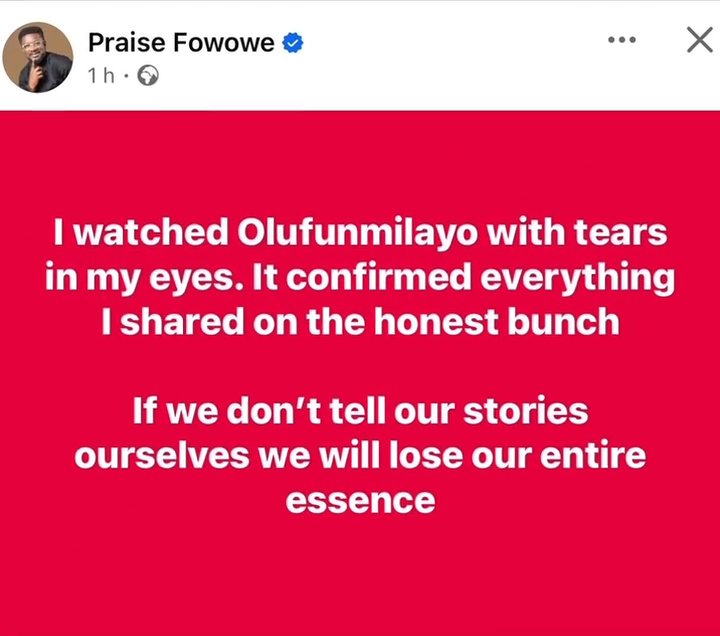
Task: Click the 'If we don't tell our stories' line
Action: (x=360, y=411)
